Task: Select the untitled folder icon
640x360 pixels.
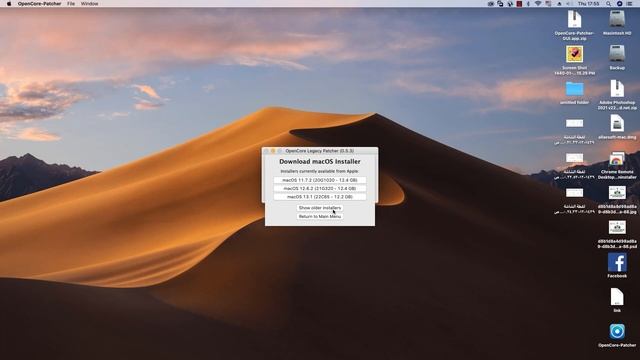Action: tap(574, 89)
